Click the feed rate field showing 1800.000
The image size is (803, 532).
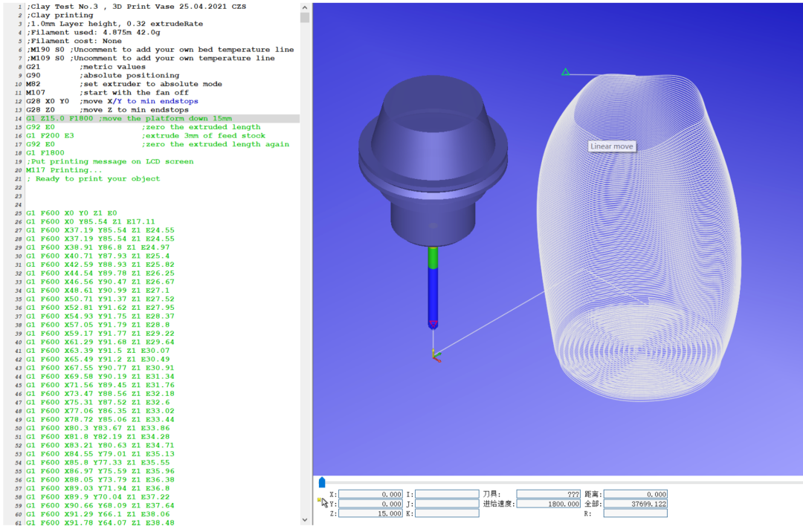[x=549, y=504]
